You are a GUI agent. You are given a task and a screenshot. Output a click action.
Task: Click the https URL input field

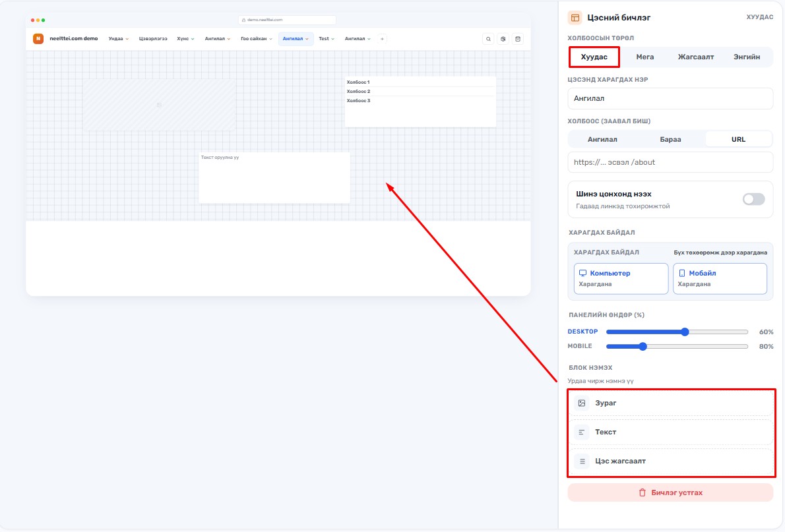[670, 162]
